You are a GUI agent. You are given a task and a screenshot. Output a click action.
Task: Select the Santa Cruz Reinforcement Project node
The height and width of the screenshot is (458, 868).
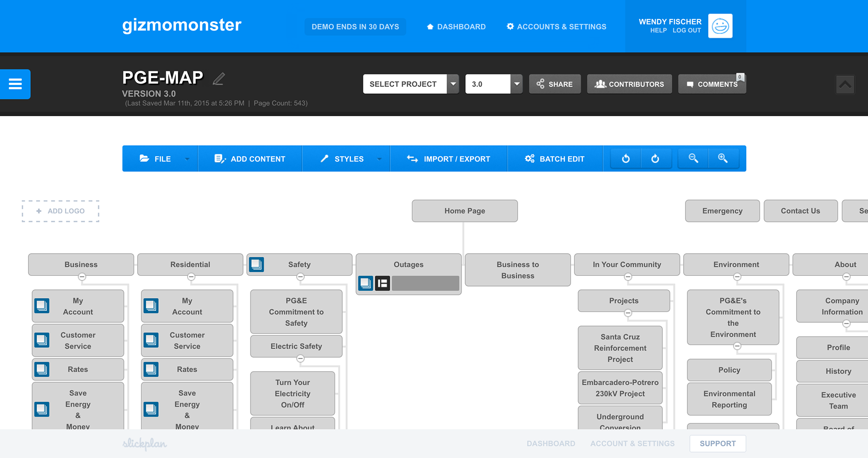pos(620,348)
